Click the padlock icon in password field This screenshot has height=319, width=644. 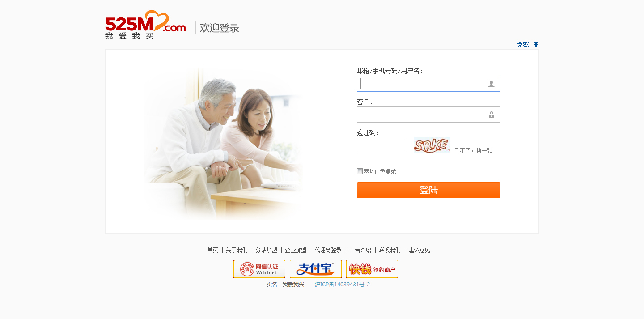(491, 115)
